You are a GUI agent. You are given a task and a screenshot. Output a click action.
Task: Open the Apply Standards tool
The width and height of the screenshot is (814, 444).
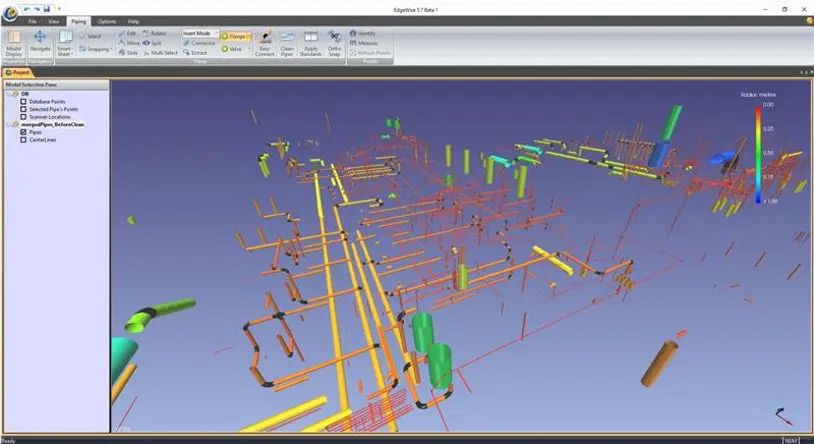[x=310, y=43]
